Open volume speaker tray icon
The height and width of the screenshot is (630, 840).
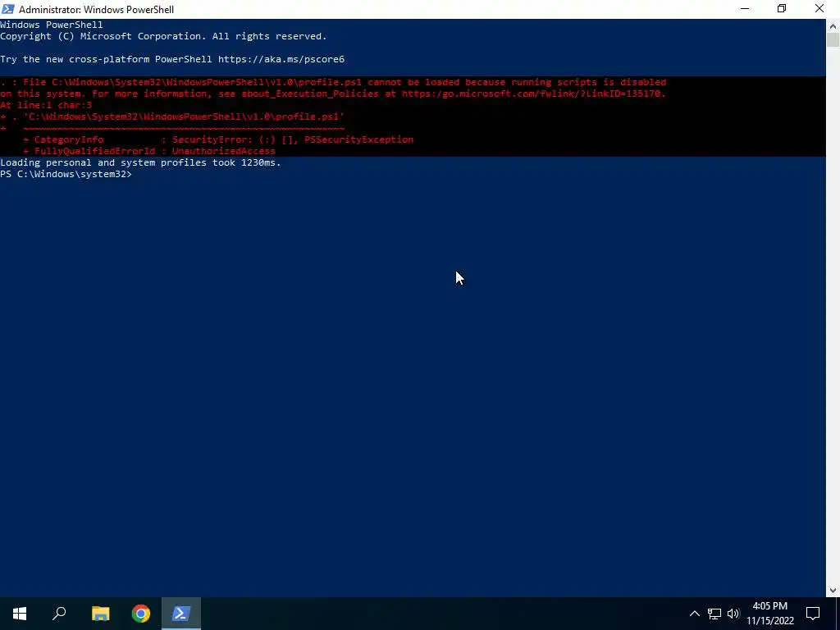[x=733, y=614]
